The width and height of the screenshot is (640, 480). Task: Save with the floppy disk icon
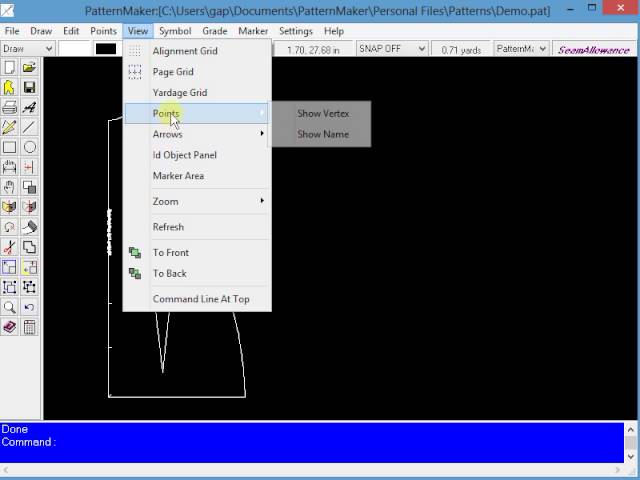pos(29,87)
